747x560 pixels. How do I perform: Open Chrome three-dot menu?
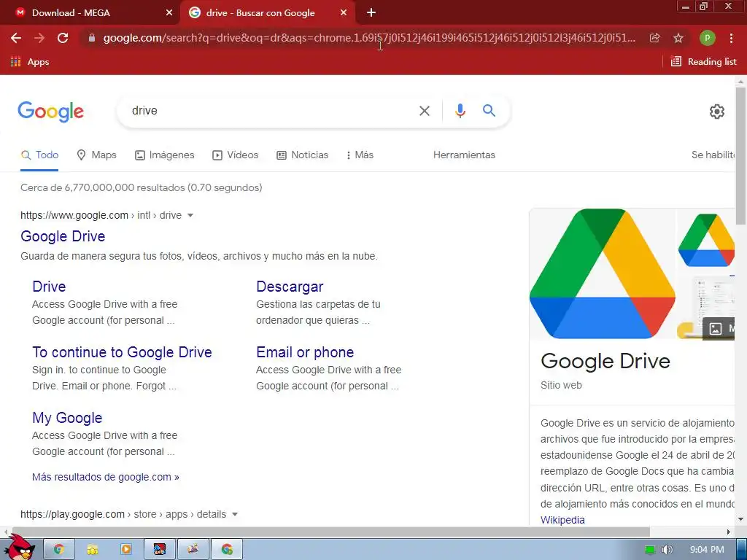(731, 38)
